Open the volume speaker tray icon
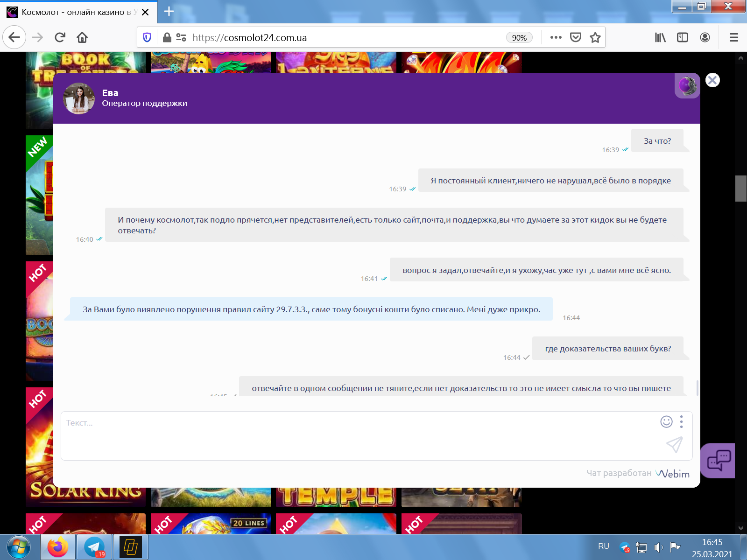This screenshot has width=747, height=560. [x=658, y=547]
